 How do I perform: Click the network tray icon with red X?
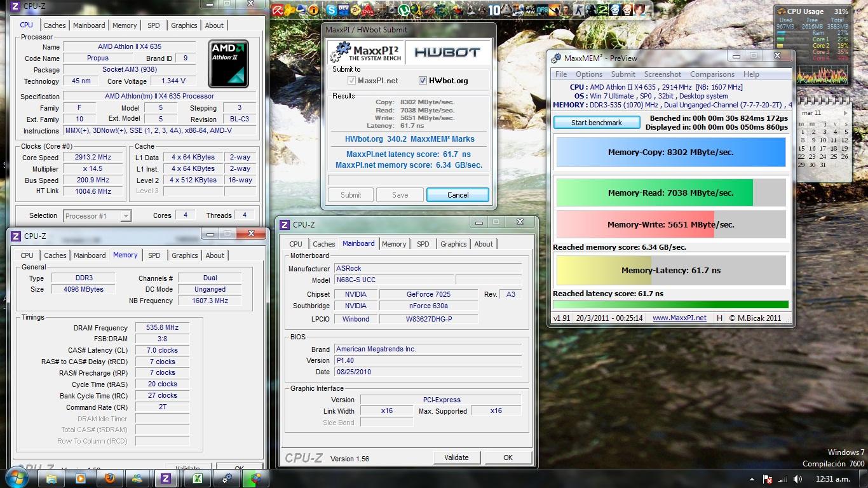coord(768,479)
